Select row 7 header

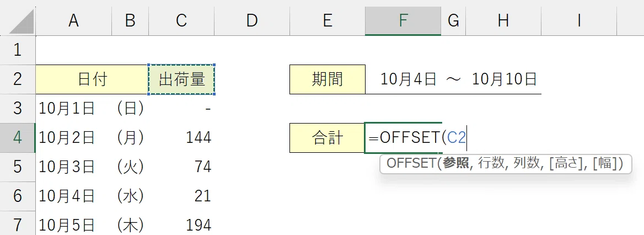[x=18, y=225]
